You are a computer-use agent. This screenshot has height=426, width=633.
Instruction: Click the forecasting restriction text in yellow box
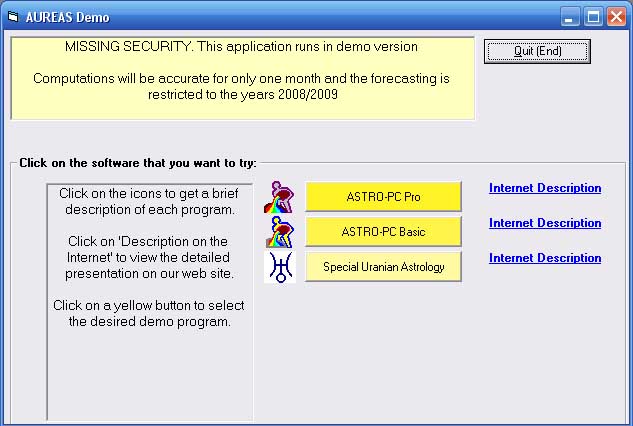click(x=241, y=86)
